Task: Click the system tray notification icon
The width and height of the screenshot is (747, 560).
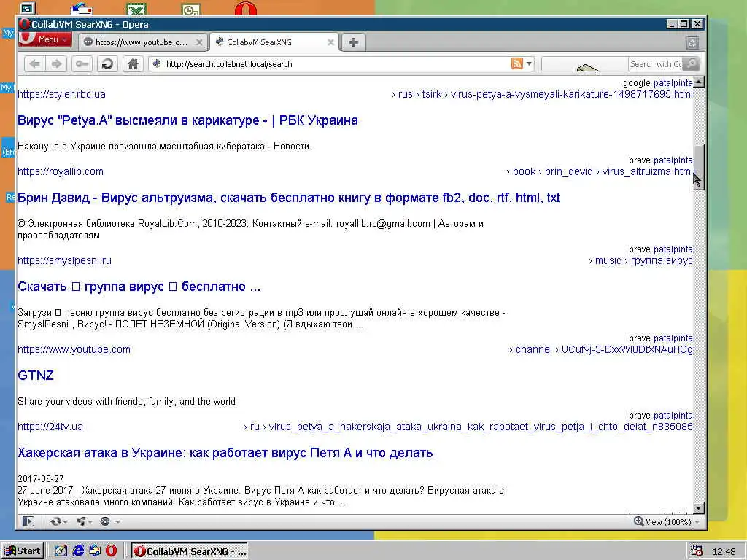Action: [x=697, y=551]
